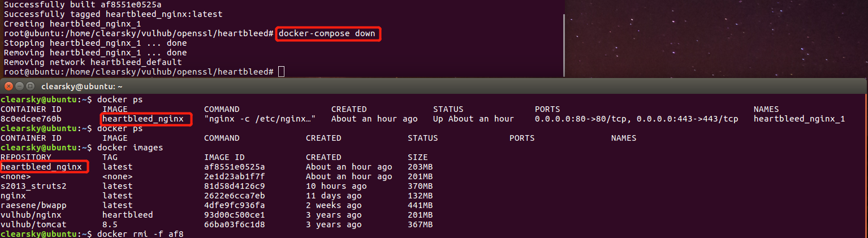
Task: Click the <none> repository entry
Action: [x=16, y=176]
